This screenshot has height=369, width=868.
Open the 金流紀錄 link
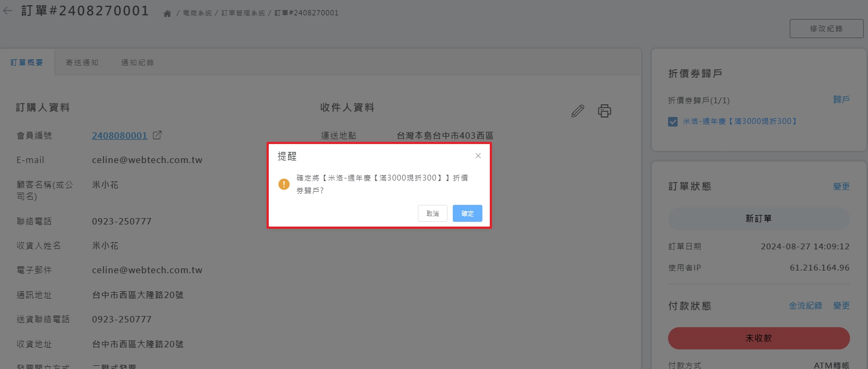(x=805, y=305)
